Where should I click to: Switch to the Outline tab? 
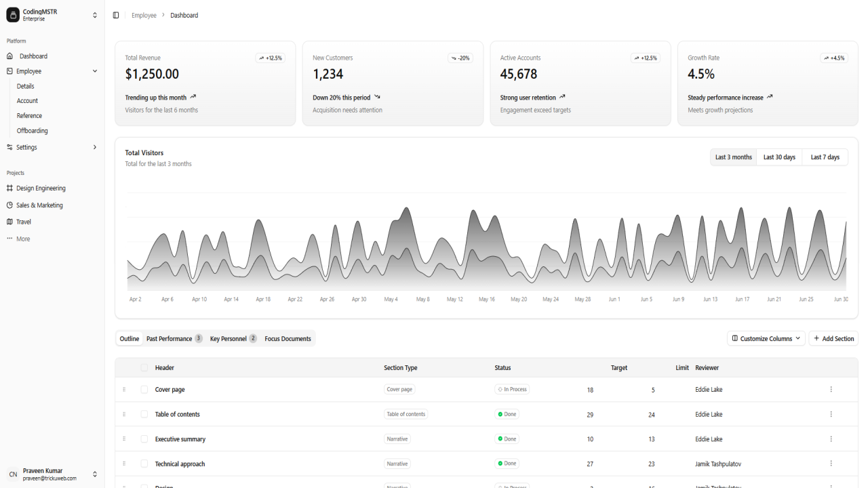coord(130,338)
